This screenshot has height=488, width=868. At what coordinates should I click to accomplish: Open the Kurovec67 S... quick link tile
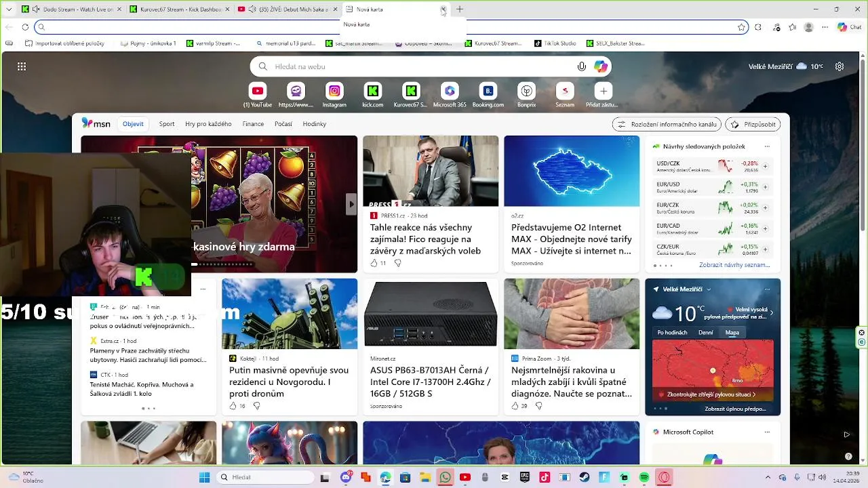pos(411,91)
